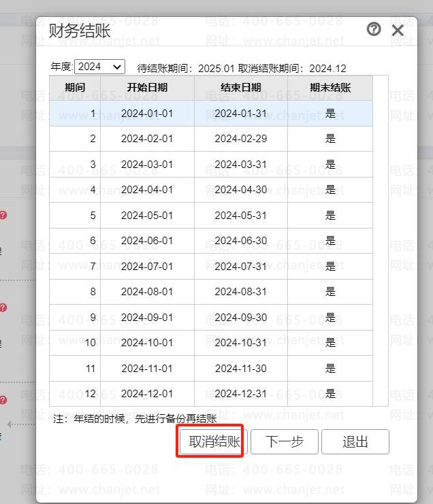Select the 2024-10-31 end date cell
Image resolution: width=433 pixels, height=504 pixels.
(x=241, y=343)
